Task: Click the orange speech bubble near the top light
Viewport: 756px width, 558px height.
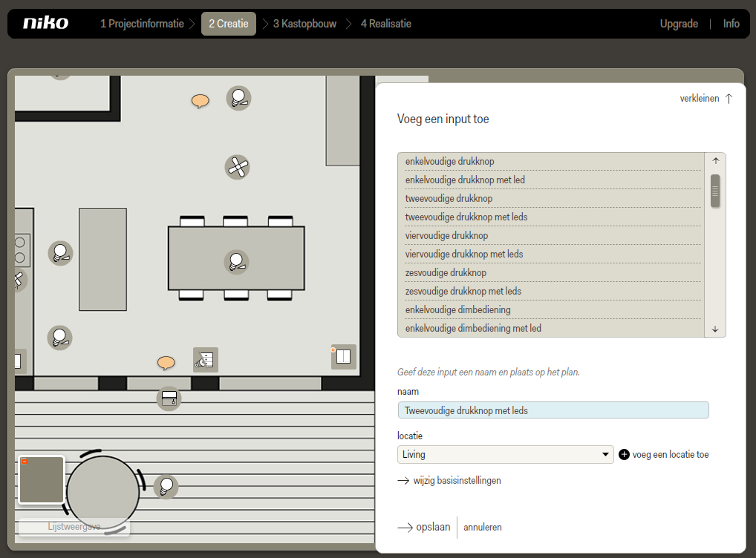Action: 200,101
